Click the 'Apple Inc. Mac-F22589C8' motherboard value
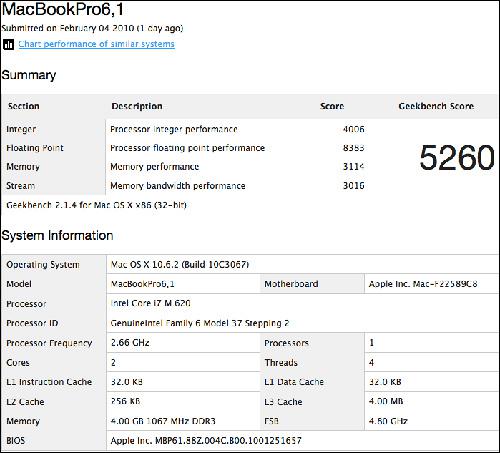Screen dimensions: 500x453 coord(423,284)
